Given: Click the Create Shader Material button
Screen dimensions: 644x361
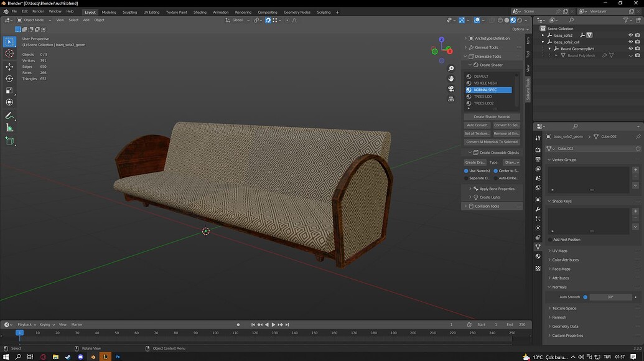Looking at the screenshot, I should pyautogui.click(x=492, y=116).
